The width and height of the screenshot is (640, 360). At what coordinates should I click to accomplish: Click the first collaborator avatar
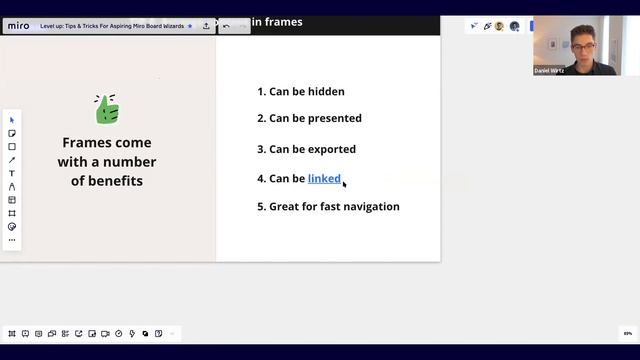[x=499, y=26]
